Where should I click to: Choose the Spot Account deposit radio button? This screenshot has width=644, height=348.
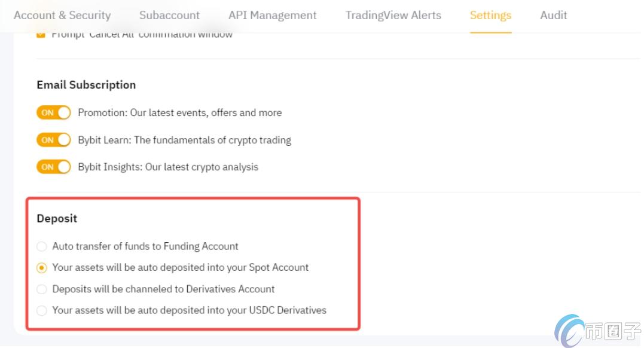41,268
